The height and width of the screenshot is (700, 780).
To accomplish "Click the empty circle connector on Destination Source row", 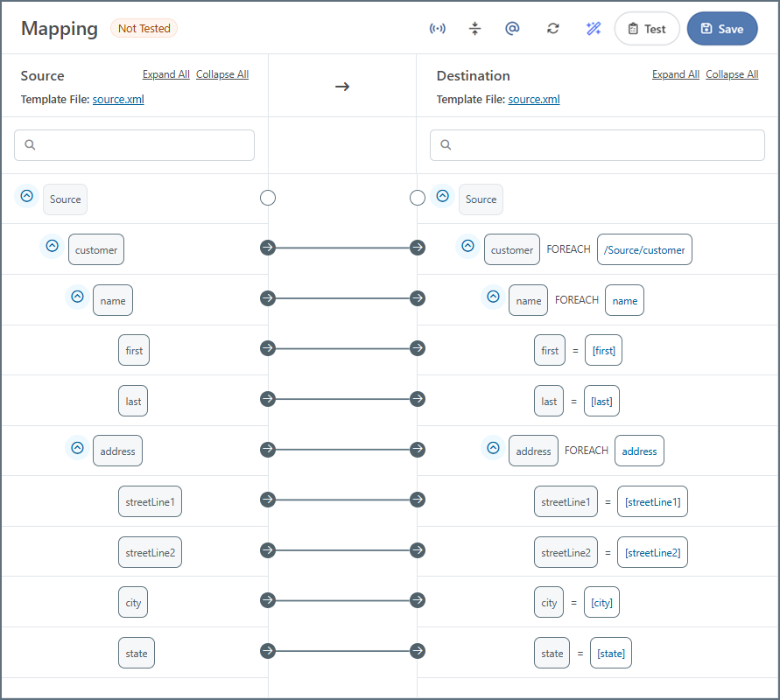I will (418, 198).
